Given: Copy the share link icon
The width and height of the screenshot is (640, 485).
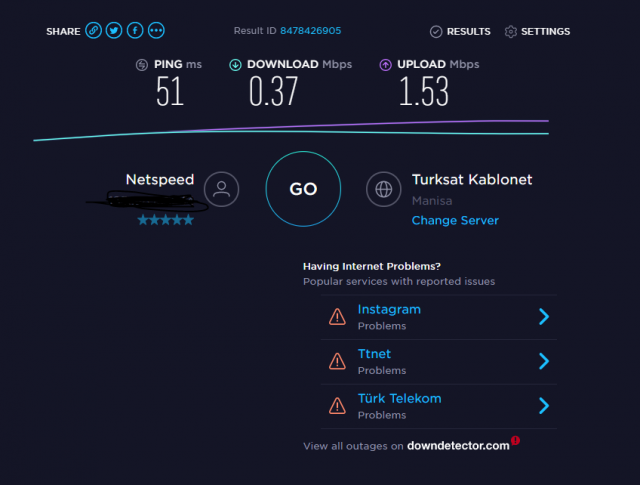Looking at the screenshot, I should click(x=93, y=31).
